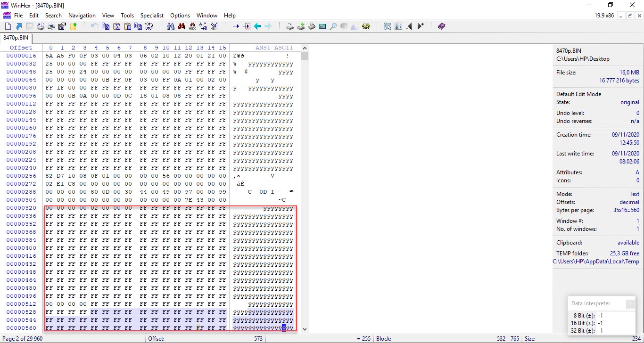Click the hex view scrollbar thumb
The width and height of the screenshot is (644, 343).
click(x=305, y=56)
